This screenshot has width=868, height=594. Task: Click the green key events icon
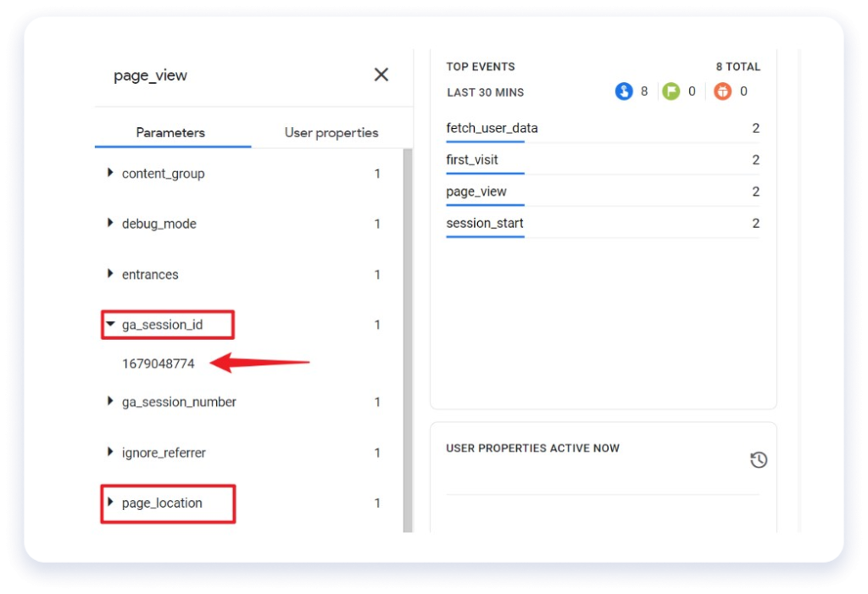click(671, 91)
